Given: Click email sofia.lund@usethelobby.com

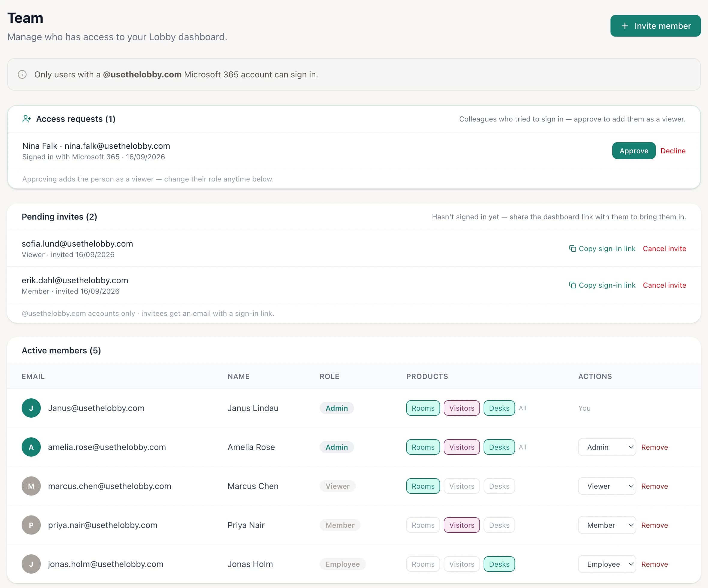Looking at the screenshot, I should coord(77,244).
